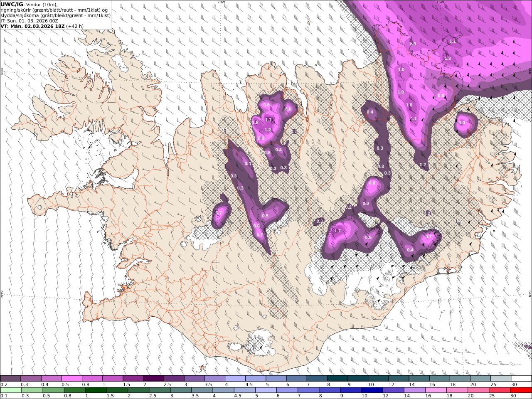Select the white 30 swatch in upper legend row
Screen dimensions: 532x399
click(521, 379)
